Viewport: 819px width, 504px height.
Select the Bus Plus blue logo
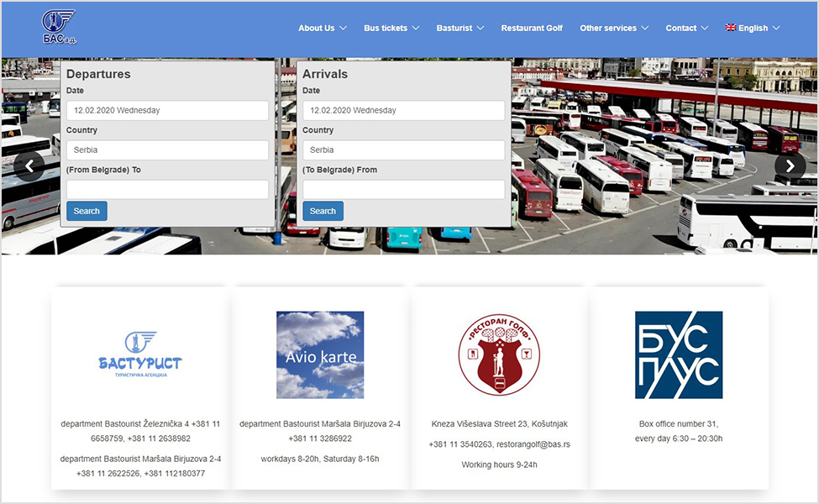(x=678, y=354)
